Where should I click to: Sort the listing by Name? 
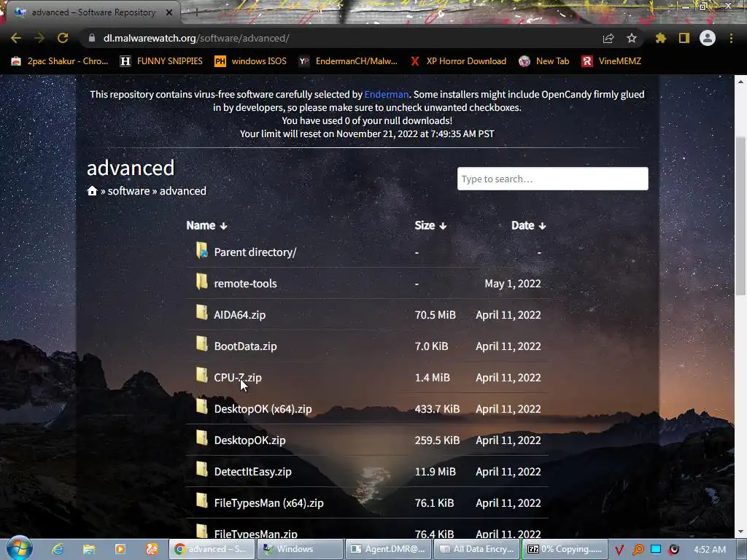click(x=206, y=225)
